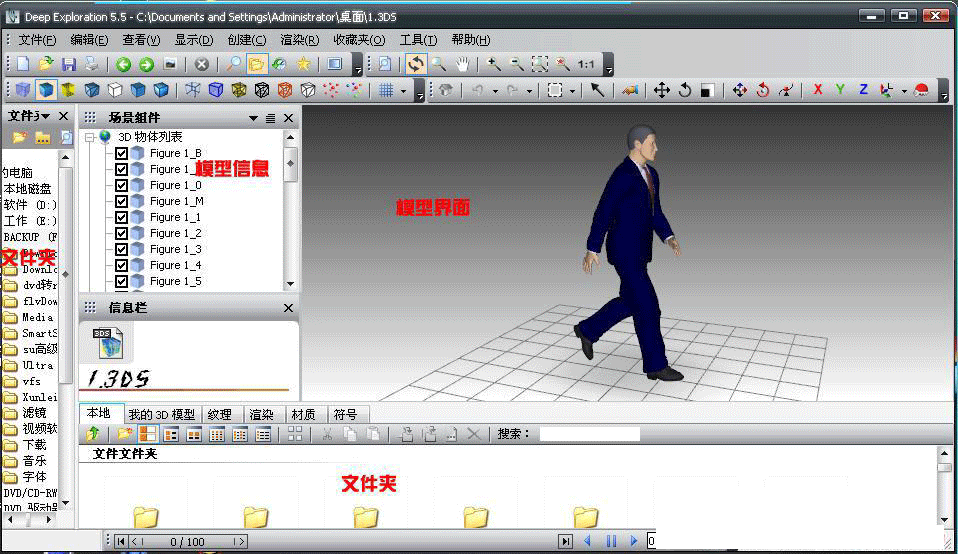Switch to the 我的 3D 模型 tab

click(x=162, y=415)
